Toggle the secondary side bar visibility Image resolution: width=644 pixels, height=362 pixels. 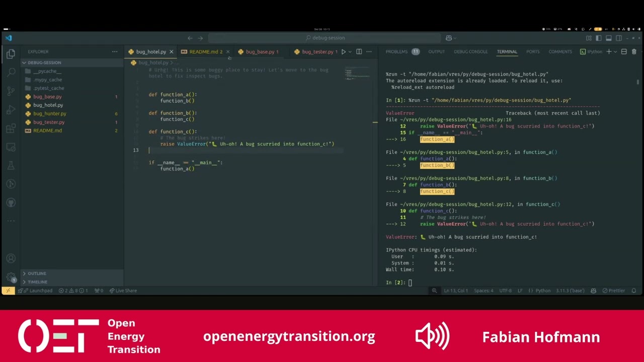coord(618,38)
